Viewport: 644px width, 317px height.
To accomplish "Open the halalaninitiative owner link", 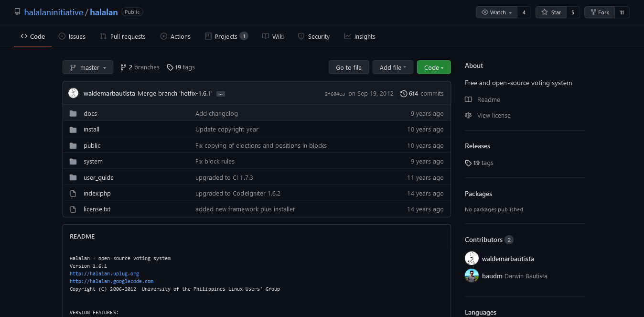I will (x=54, y=12).
